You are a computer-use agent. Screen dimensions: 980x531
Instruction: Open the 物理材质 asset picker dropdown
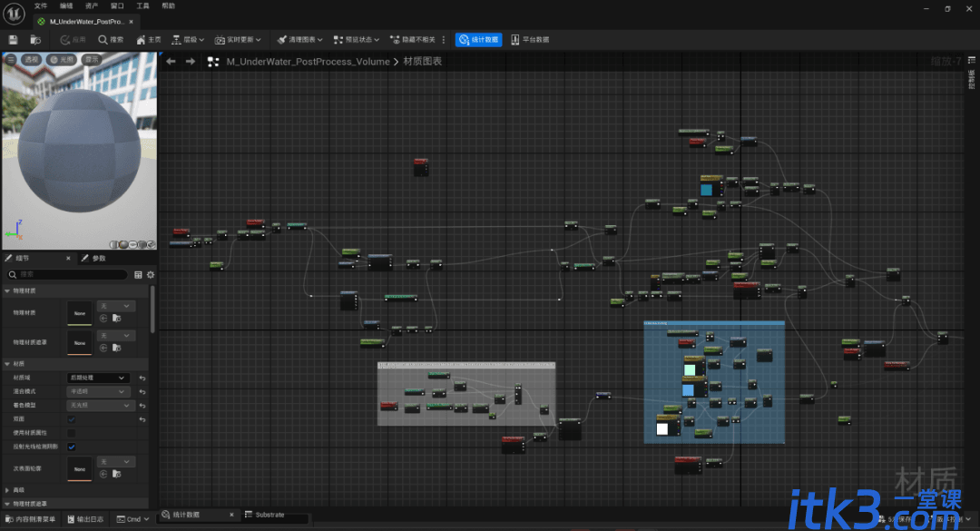[x=115, y=306]
